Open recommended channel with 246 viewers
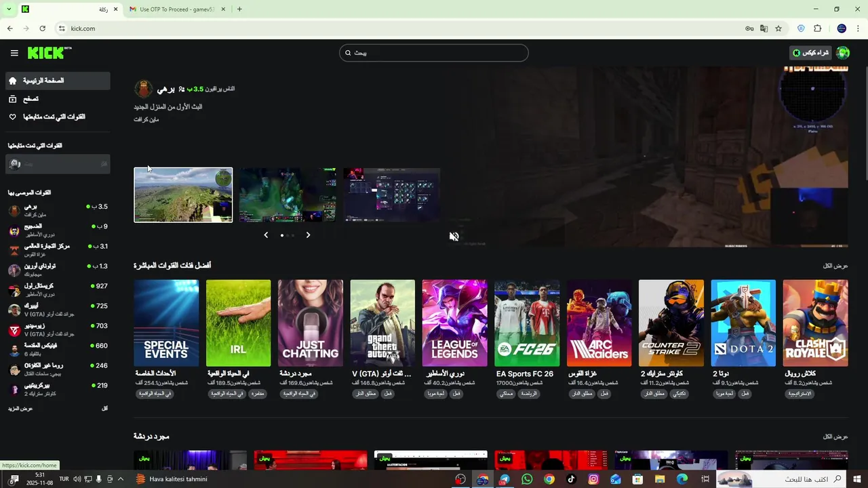The width and height of the screenshot is (868, 488). pyautogui.click(x=58, y=369)
